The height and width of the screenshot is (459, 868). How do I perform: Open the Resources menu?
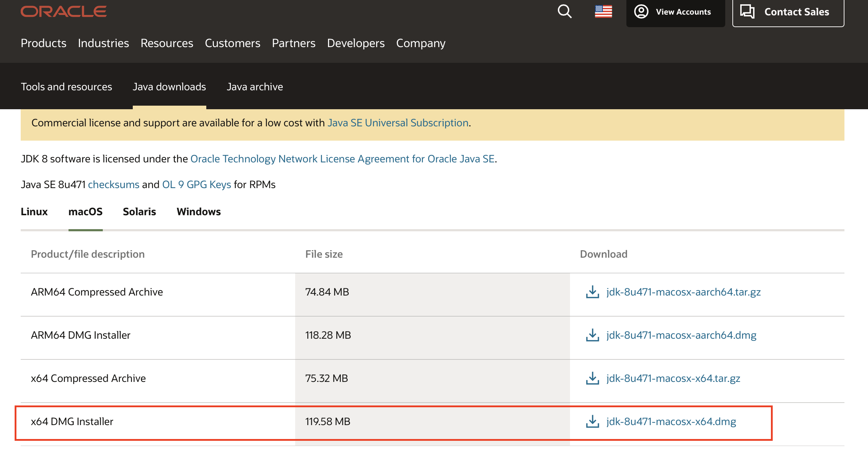coord(167,43)
